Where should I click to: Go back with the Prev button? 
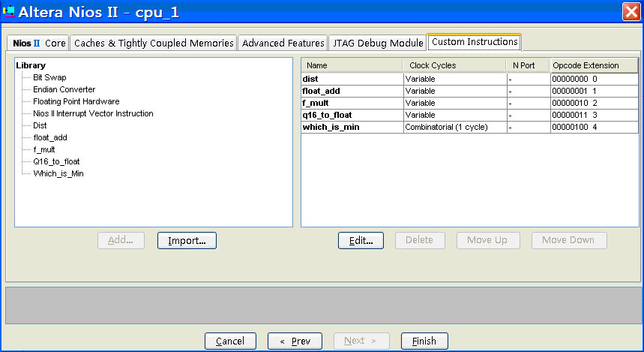click(295, 341)
